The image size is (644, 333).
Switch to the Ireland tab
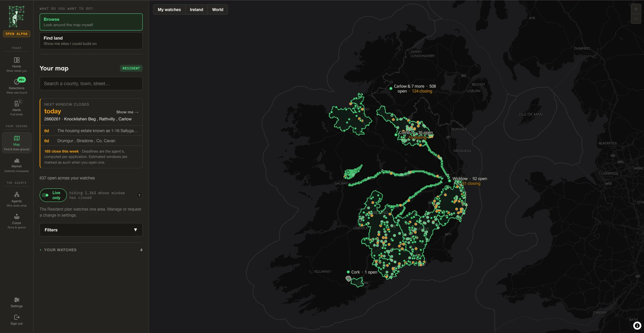coord(196,10)
